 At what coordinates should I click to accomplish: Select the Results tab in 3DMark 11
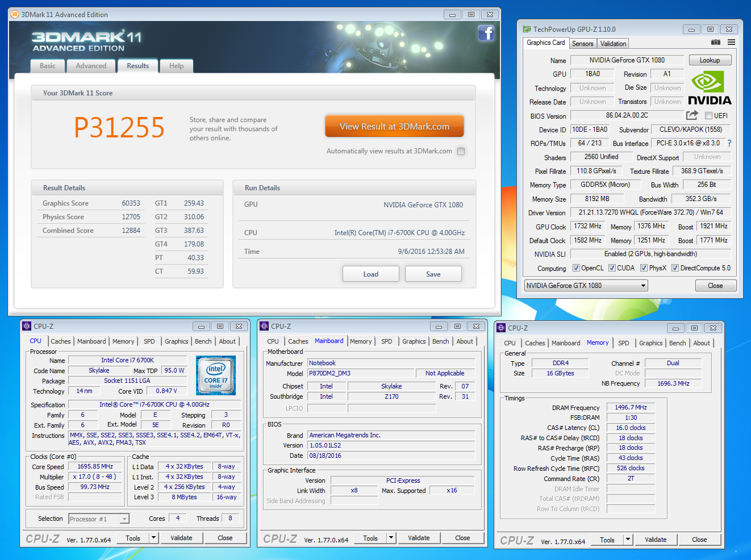pyautogui.click(x=138, y=66)
